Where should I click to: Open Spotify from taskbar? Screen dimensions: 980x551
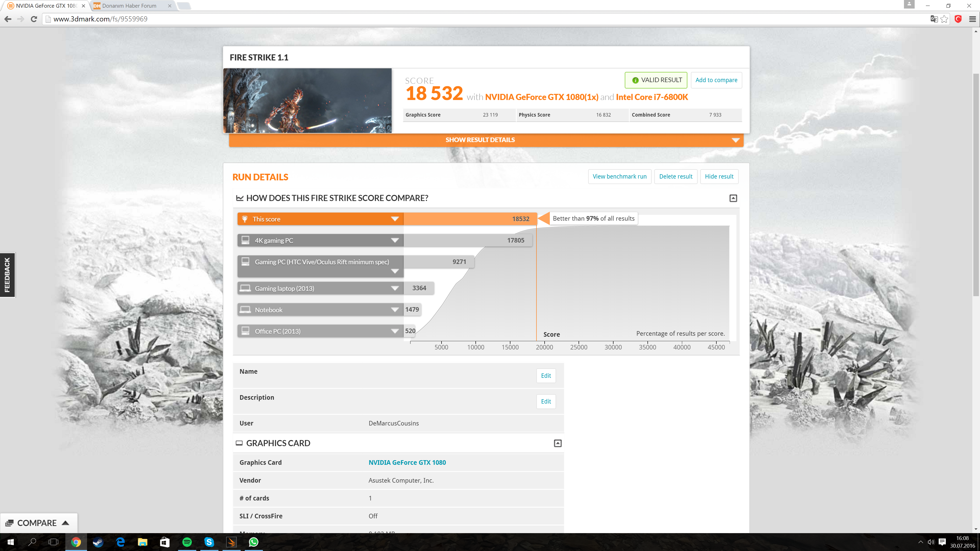[187, 542]
